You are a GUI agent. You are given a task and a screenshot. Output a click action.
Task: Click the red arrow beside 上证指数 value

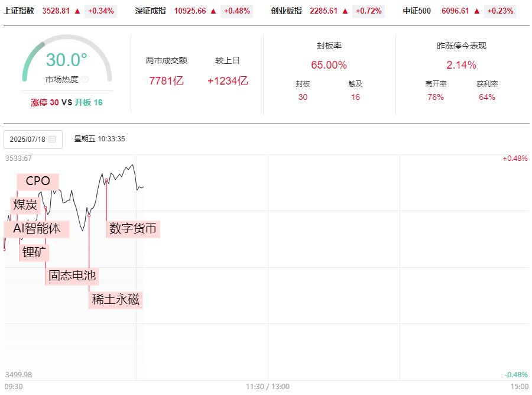pyautogui.click(x=77, y=11)
